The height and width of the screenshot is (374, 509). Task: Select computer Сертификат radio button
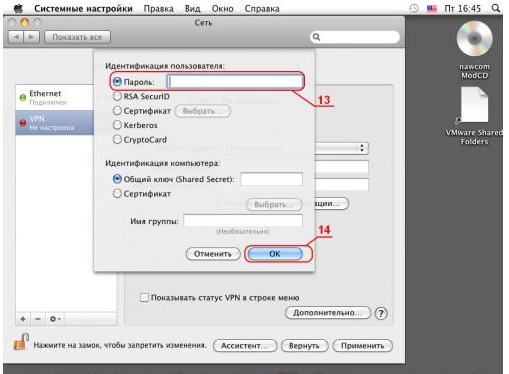[117, 194]
